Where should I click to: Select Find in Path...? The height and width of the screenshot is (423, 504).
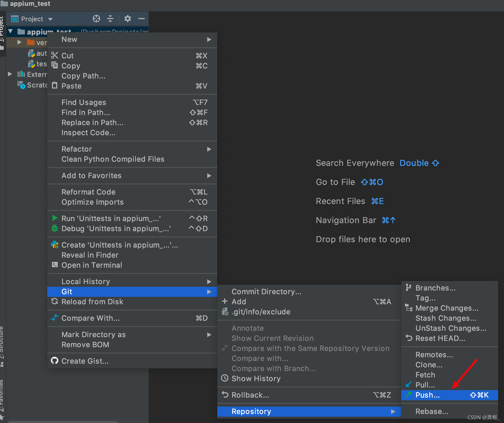pos(132,112)
